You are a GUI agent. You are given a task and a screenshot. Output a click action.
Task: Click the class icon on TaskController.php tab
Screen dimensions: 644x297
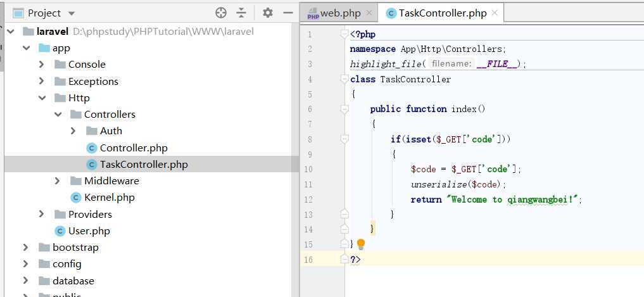click(391, 13)
